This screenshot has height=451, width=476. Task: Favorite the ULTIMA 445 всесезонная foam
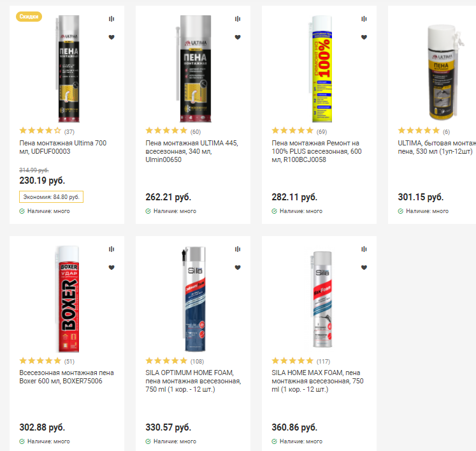238,37
